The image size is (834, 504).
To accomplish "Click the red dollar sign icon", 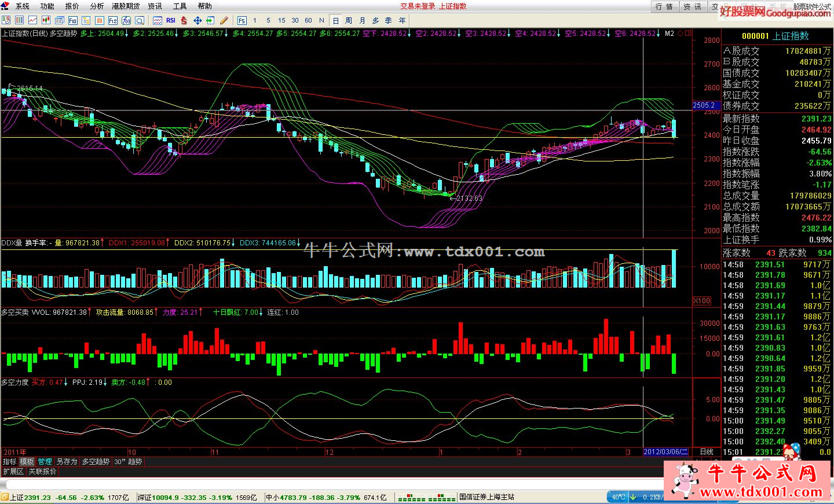I will pos(184,20).
